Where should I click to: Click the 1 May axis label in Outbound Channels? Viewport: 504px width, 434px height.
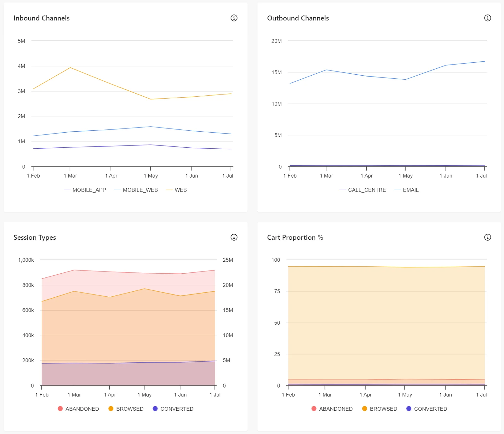pos(405,176)
